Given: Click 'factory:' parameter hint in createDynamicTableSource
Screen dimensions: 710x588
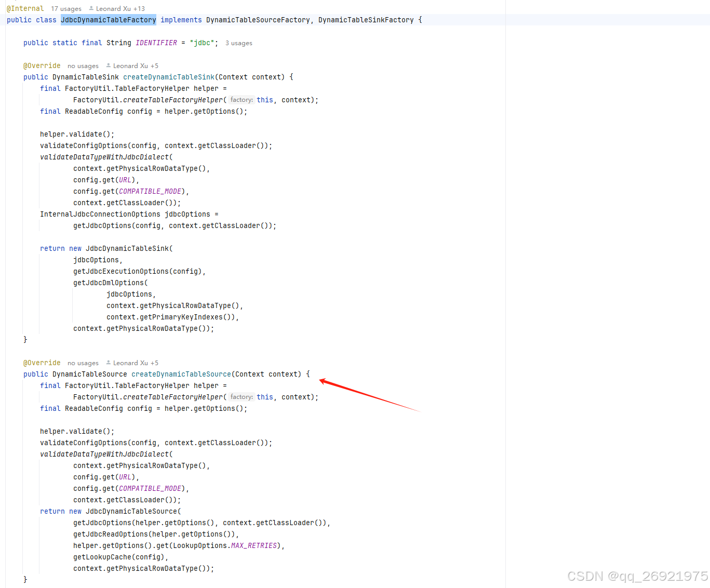Looking at the screenshot, I should pos(242,397).
